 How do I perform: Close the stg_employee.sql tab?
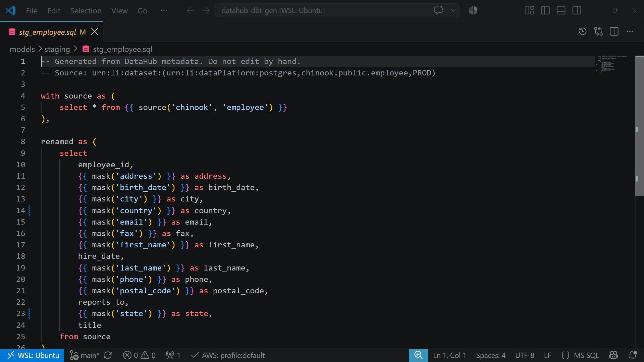95,32
